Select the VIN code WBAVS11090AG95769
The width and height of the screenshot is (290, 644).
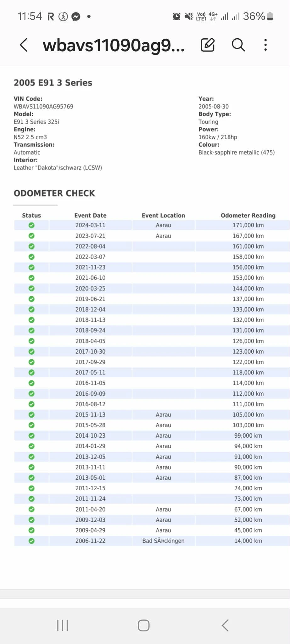coord(43,107)
